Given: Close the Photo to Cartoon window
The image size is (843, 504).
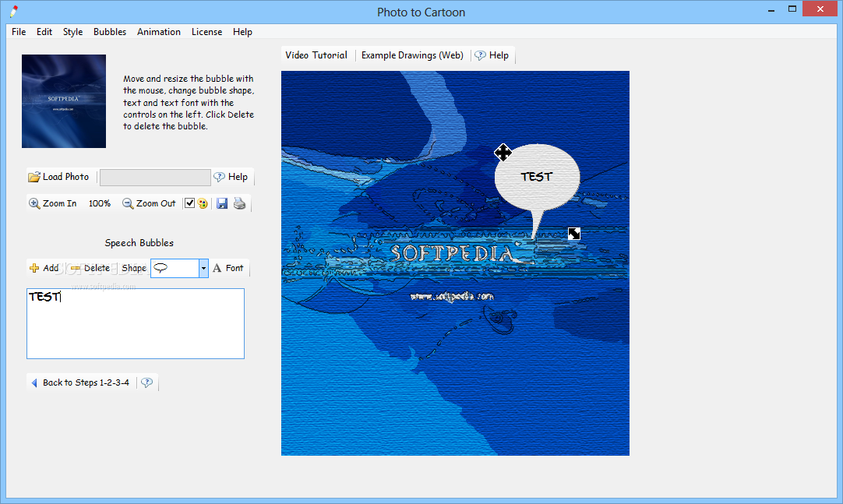Looking at the screenshot, I should (x=820, y=9).
